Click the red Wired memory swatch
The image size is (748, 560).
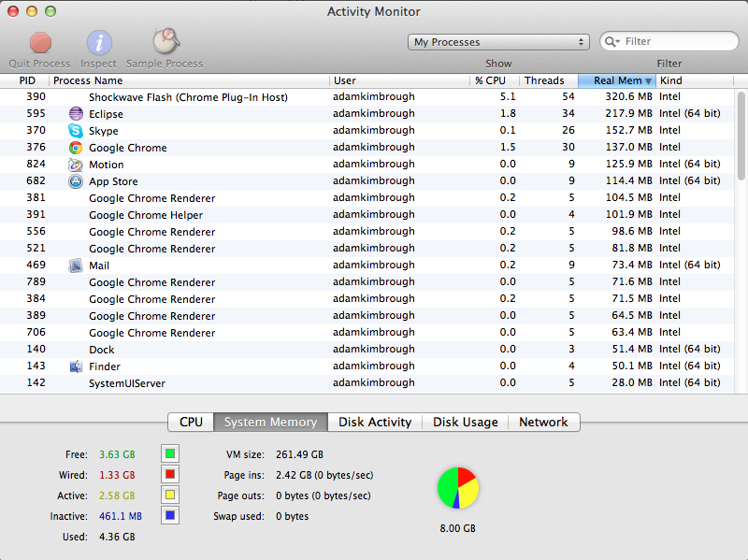(x=170, y=475)
